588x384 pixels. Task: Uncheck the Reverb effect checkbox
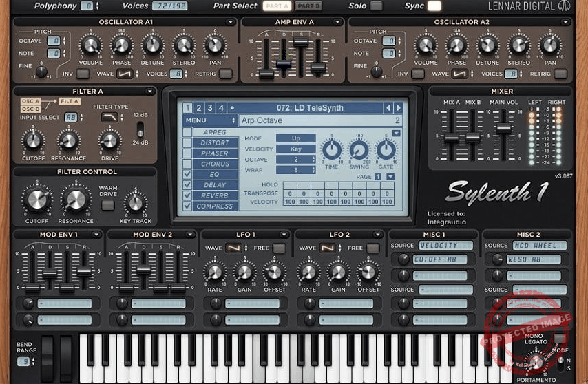point(187,195)
